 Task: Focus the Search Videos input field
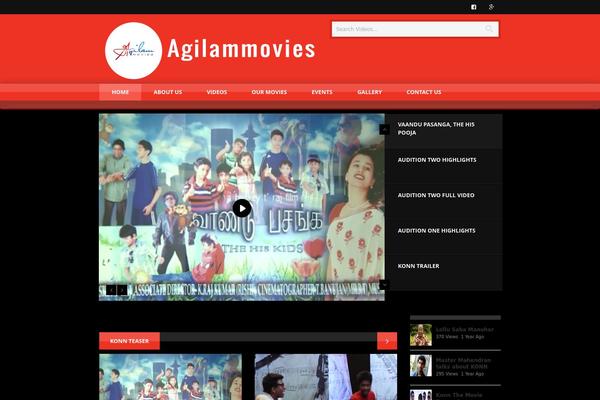(x=415, y=29)
